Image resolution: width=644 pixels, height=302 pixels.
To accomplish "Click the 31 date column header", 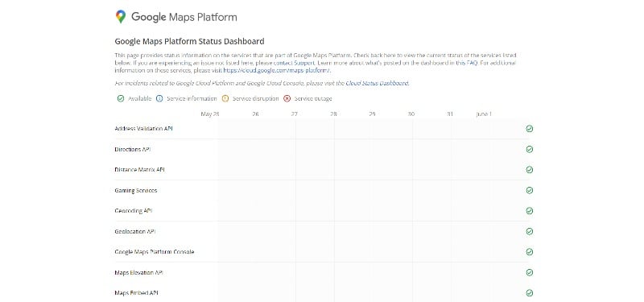I will coord(450,114).
